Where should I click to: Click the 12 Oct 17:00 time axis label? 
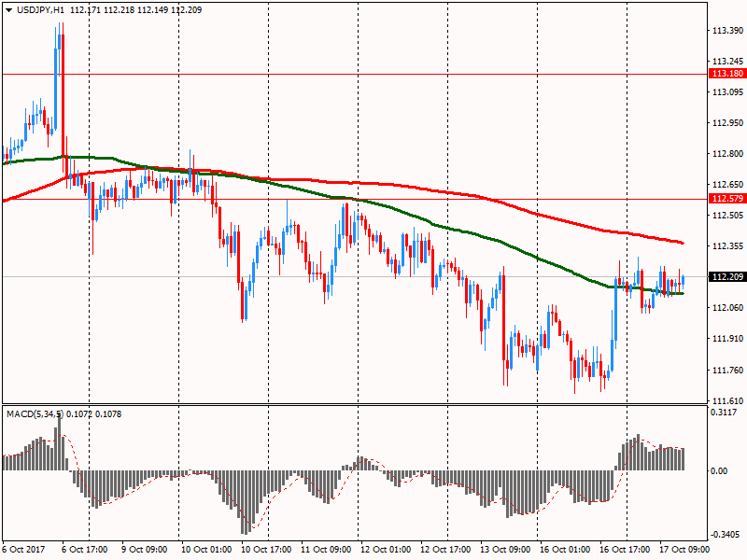pyautogui.click(x=445, y=550)
